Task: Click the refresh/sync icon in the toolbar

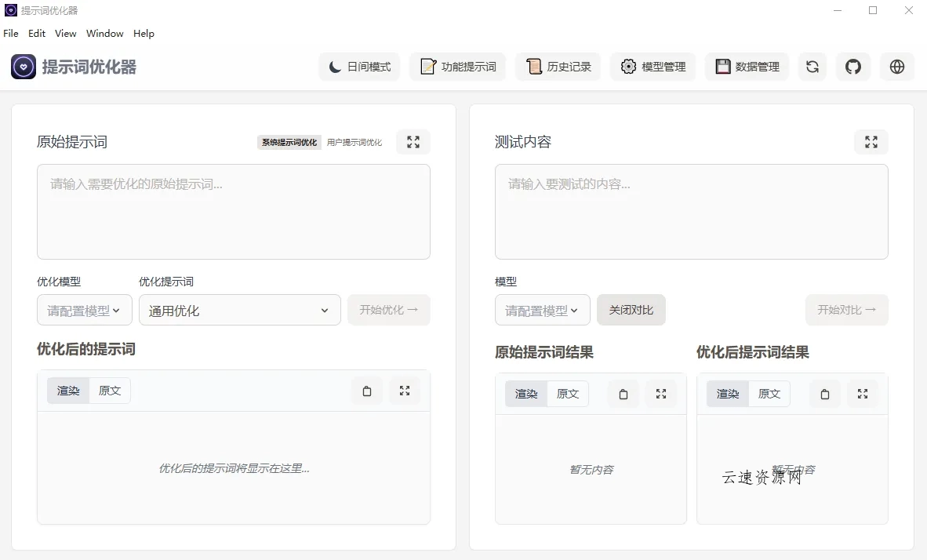Action: click(x=812, y=67)
